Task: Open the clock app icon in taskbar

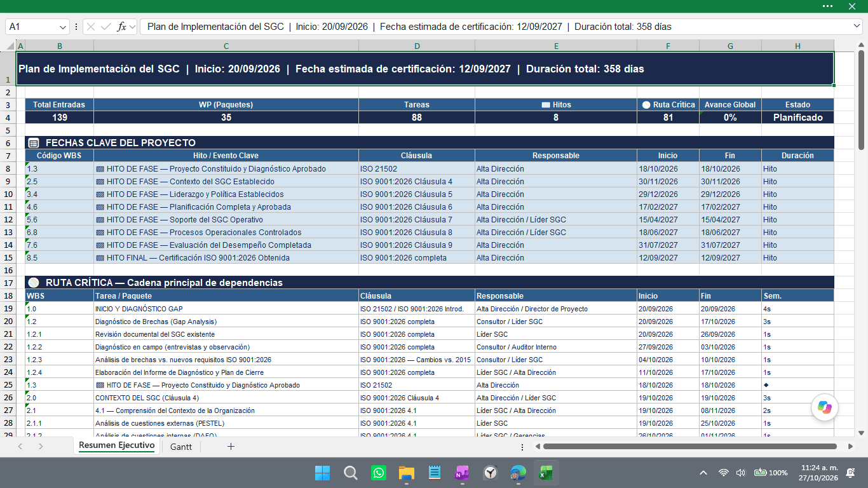Action: click(x=490, y=473)
